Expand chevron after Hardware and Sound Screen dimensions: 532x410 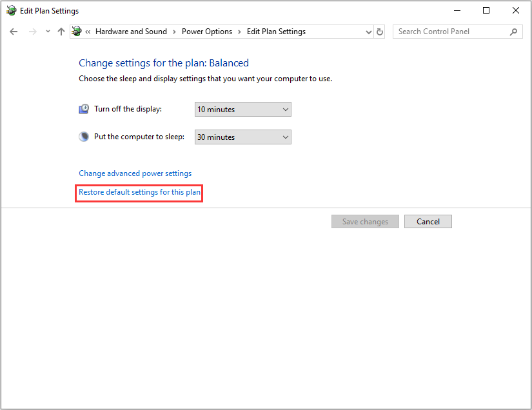pos(174,32)
